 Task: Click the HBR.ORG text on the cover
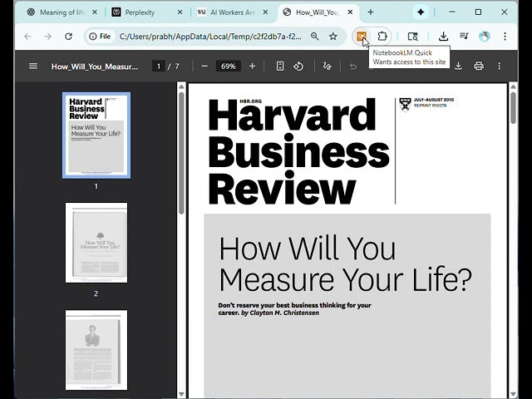(251, 101)
